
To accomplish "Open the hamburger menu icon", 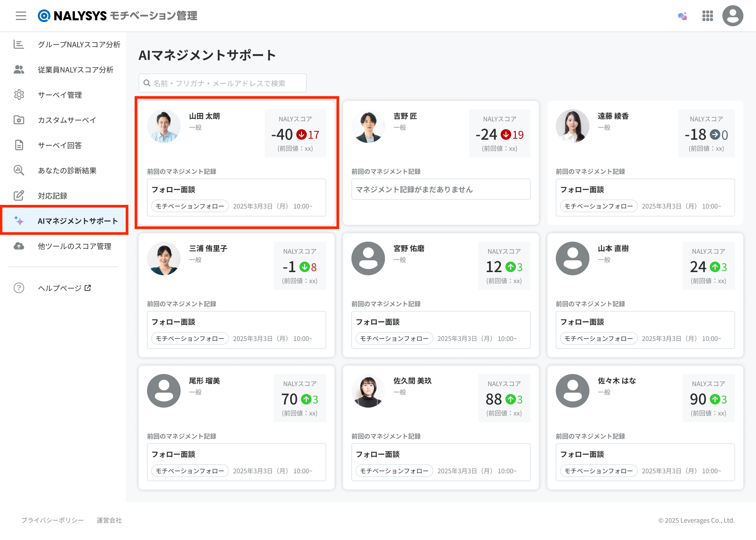I will [20, 16].
